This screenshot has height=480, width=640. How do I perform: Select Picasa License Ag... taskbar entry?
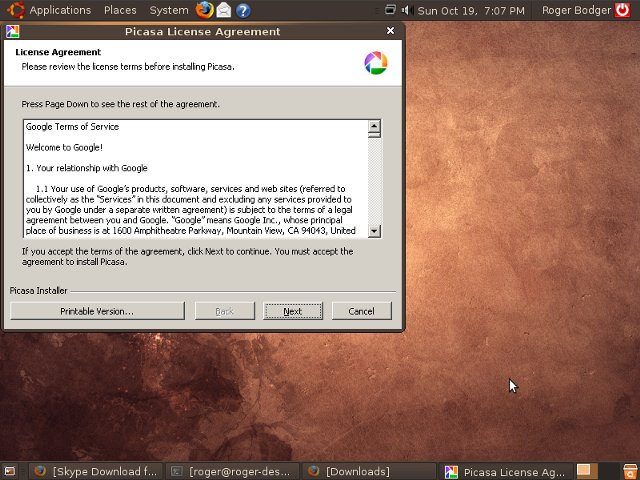coord(505,471)
